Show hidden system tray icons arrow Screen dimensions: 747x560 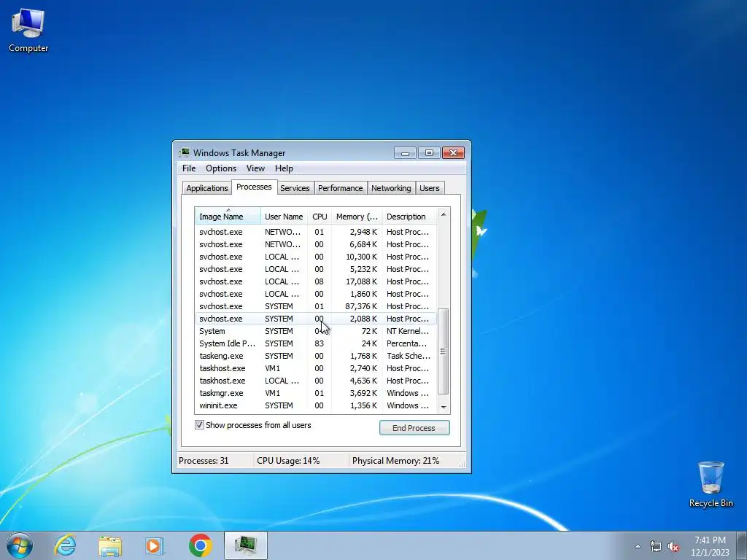[x=638, y=546]
